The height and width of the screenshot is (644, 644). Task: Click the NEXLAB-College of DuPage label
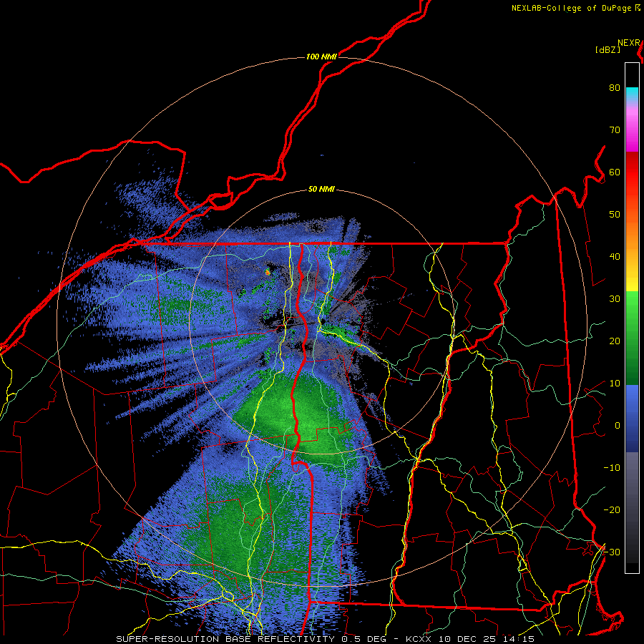(x=571, y=8)
